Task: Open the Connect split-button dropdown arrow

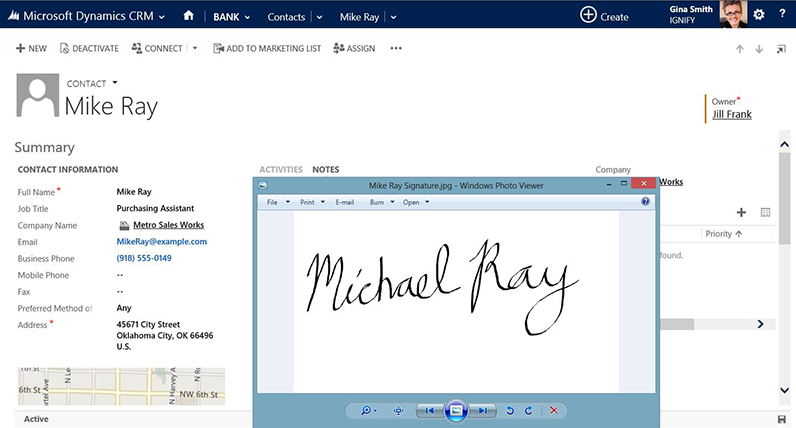Action: coord(195,48)
